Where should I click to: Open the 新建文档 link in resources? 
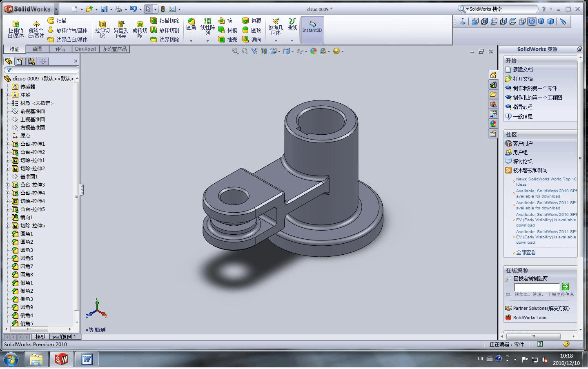pos(523,69)
